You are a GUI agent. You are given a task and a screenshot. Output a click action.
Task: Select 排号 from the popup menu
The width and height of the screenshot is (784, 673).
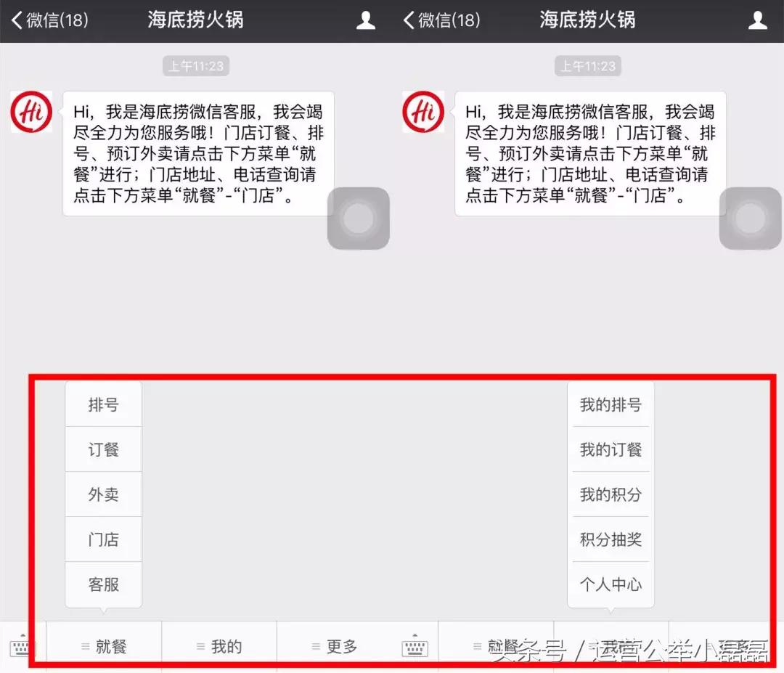[x=103, y=404]
